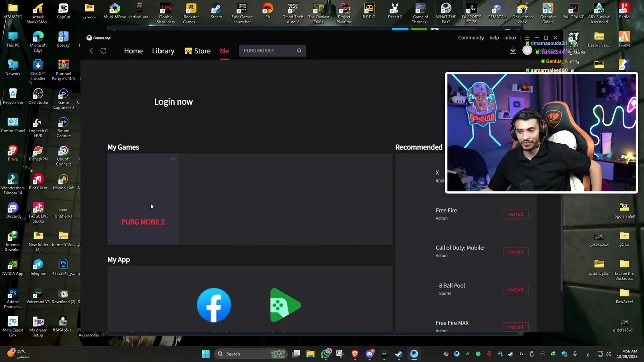Open the R.E.P.O. desktop shortcut
This screenshot has width=644, height=362.
369,12
